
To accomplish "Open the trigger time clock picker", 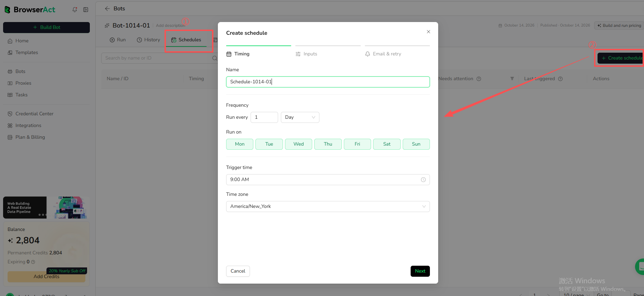I will pyautogui.click(x=423, y=180).
